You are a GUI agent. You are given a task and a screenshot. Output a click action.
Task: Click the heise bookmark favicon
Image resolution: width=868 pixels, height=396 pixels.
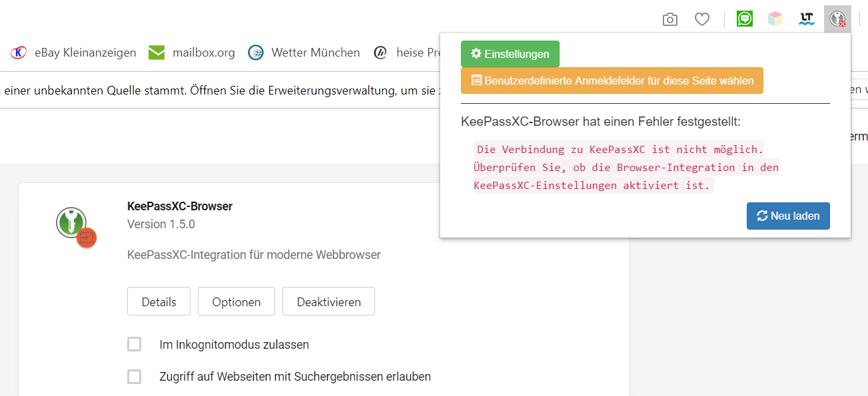(380, 53)
